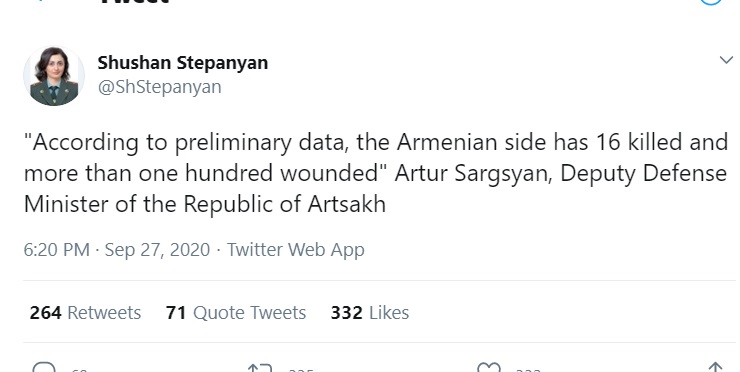Image resolution: width=740 pixels, height=372 pixels.
Task: Select the tweet text about Armenian casualties
Action: 376,173
